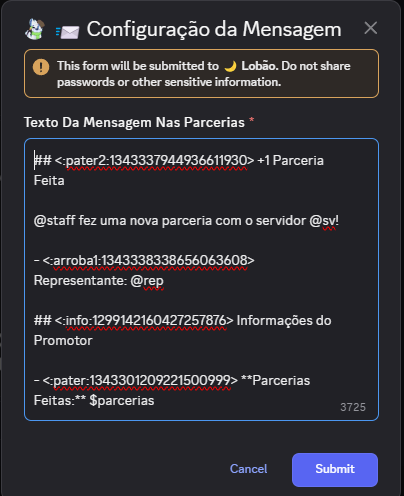Click the Lobão bot name in warning
Screen dimensions: 404x496
pyautogui.click(x=260, y=66)
